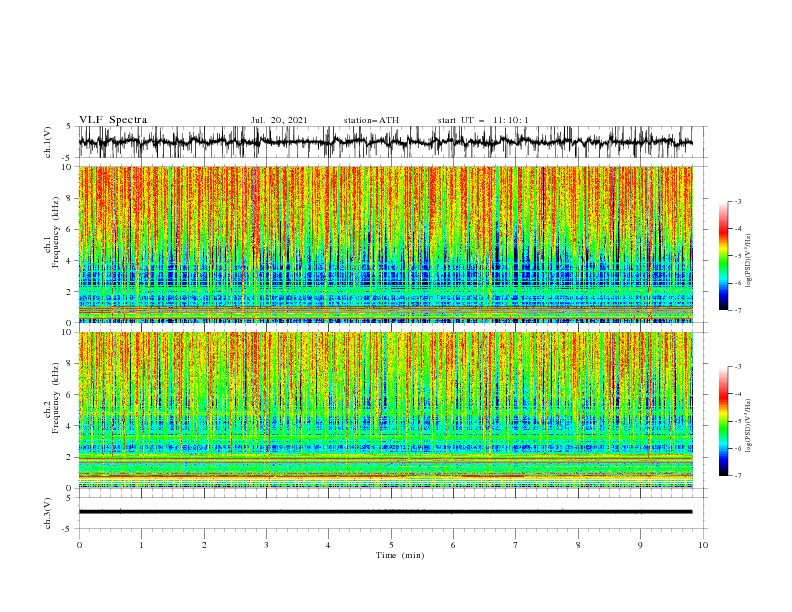792x612 pixels.
Task: Click the 10 minute tick label
Action: (703, 545)
